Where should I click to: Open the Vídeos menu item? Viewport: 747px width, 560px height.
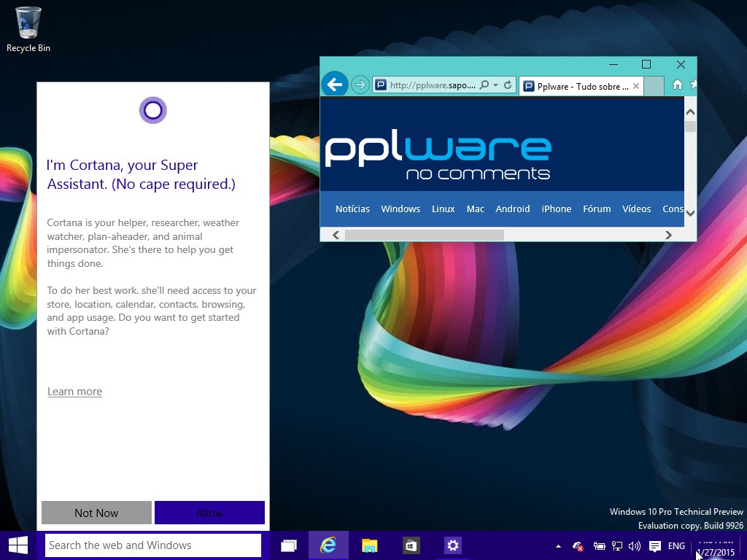coord(636,209)
